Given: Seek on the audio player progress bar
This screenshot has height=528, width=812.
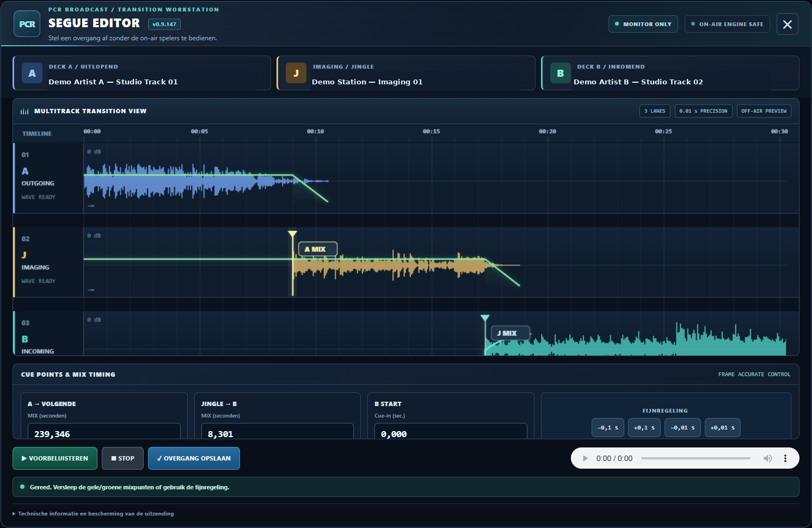Looking at the screenshot, I should [x=696, y=458].
